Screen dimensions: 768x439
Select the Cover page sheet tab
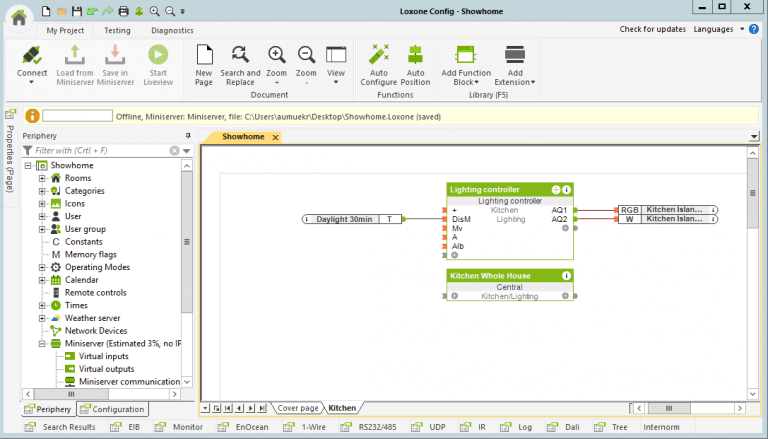pyautogui.click(x=297, y=408)
